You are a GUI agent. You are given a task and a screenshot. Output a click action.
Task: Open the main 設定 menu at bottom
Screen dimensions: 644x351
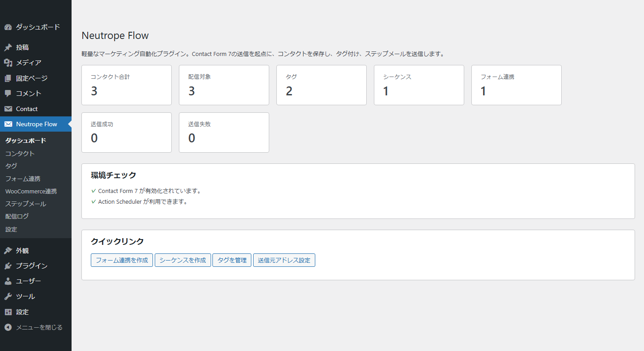pos(36,312)
